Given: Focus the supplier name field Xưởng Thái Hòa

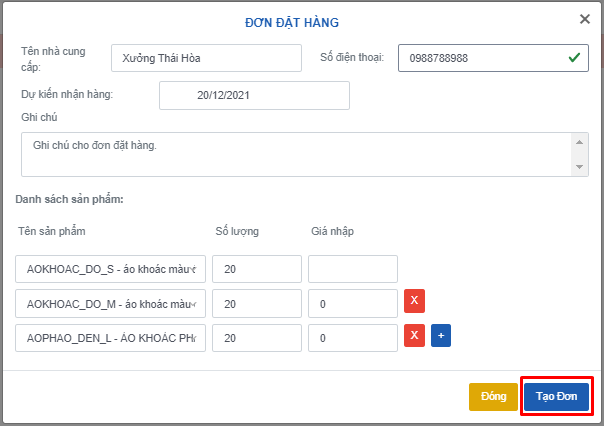Looking at the screenshot, I should point(206,58).
